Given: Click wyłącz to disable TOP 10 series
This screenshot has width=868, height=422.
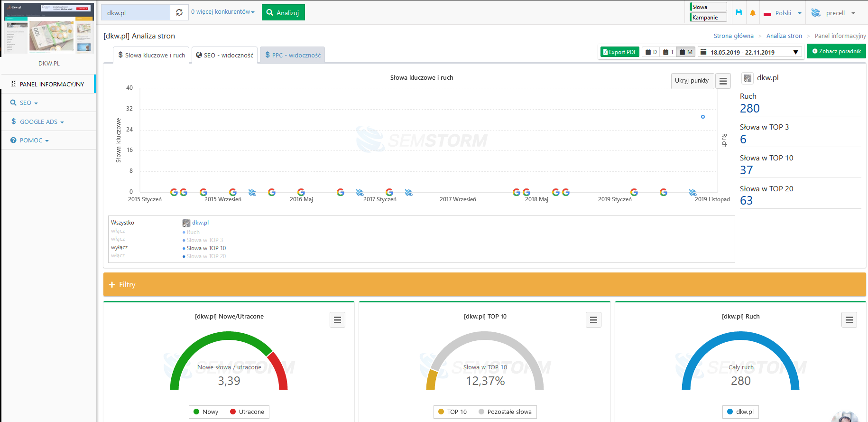Looking at the screenshot, I should [119, 247].
